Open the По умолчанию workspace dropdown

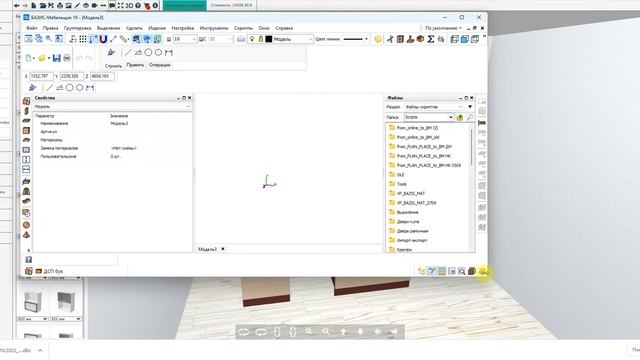[x=443, y=28]
